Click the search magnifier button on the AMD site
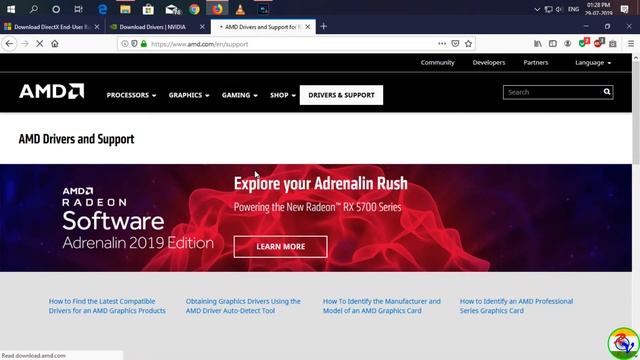Image resolution: width=640 pixels, height=360 pixels. (x=607, y=92)
